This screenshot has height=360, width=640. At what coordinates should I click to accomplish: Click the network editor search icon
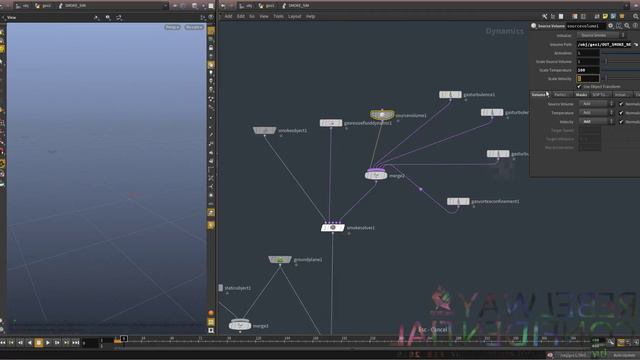coord(636,16)
